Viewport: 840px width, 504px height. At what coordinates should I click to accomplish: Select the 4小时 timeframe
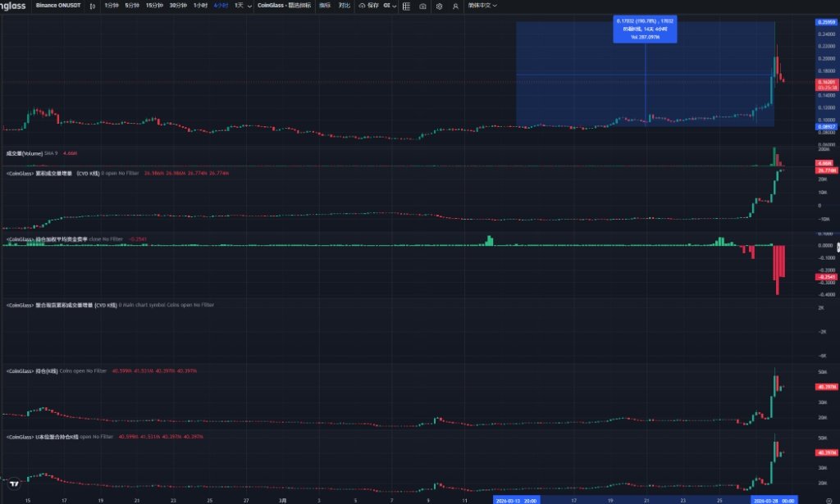pyautogui.click(x=220, y=6)
